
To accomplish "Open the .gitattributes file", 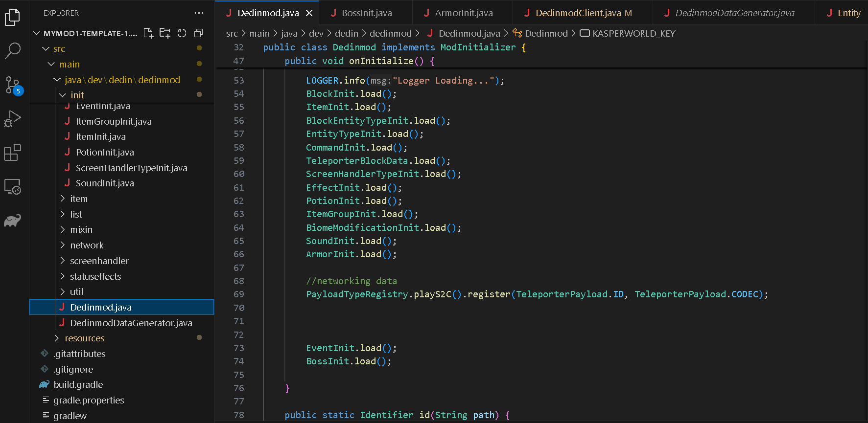I will click(x=79, y=354).
